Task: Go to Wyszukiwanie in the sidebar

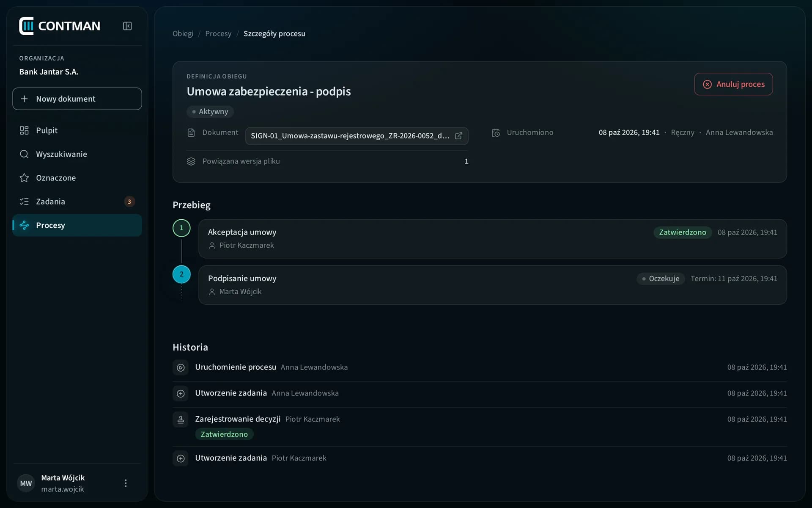Action: [x=77, y=154]
